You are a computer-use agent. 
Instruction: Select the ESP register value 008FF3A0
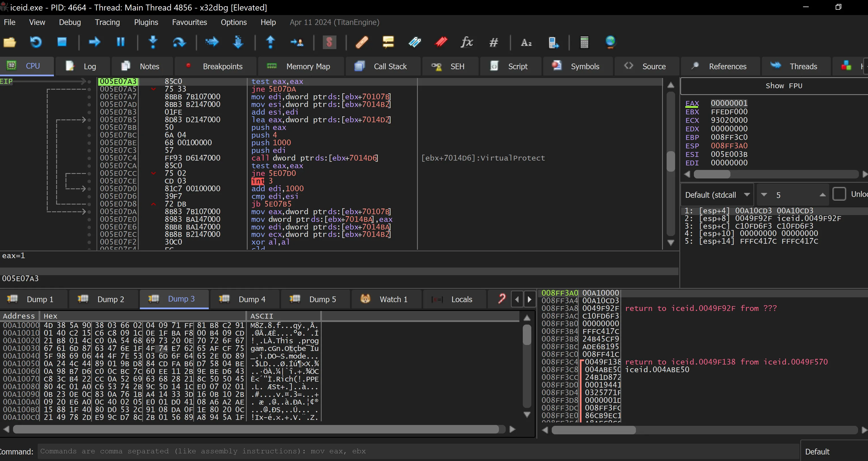729,146
